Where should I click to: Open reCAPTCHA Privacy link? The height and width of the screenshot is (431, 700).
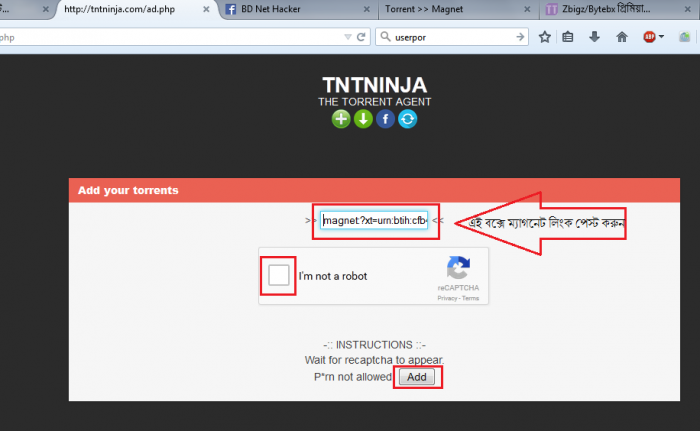click(x=447, y=298)
